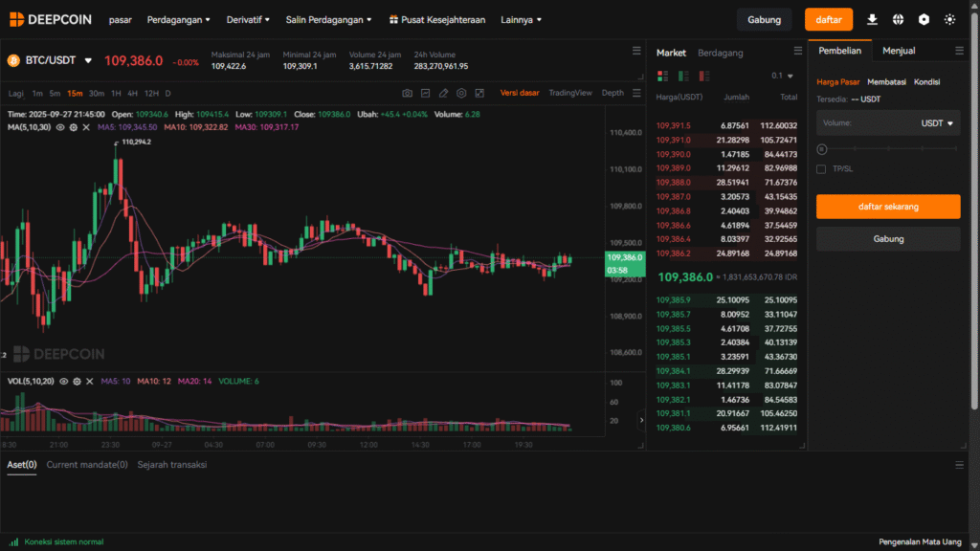Expand the chart to fullscreen mode

click(479, 93)
